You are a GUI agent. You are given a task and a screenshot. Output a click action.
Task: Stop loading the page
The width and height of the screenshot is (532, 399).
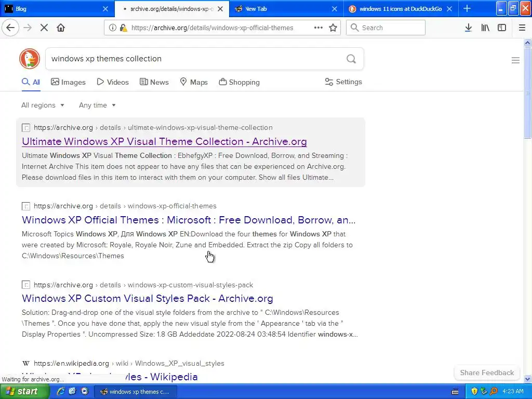[x=44, y=28]
